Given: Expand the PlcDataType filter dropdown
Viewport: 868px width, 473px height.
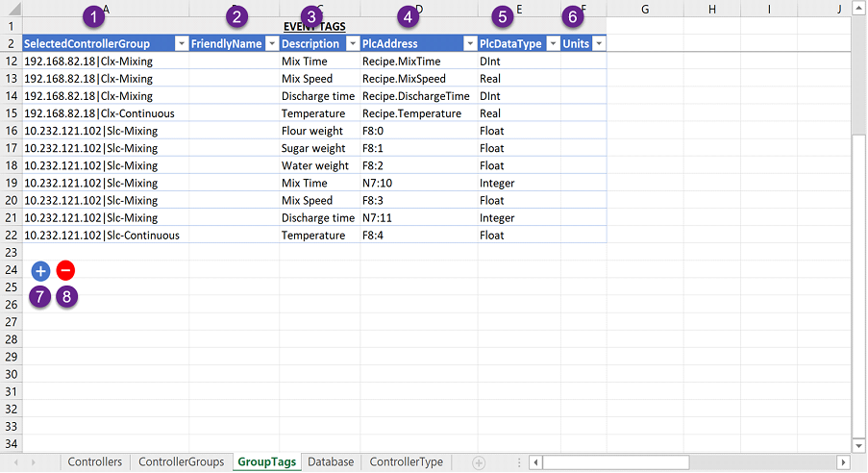Looking at the screenshot, I should 553,44.
